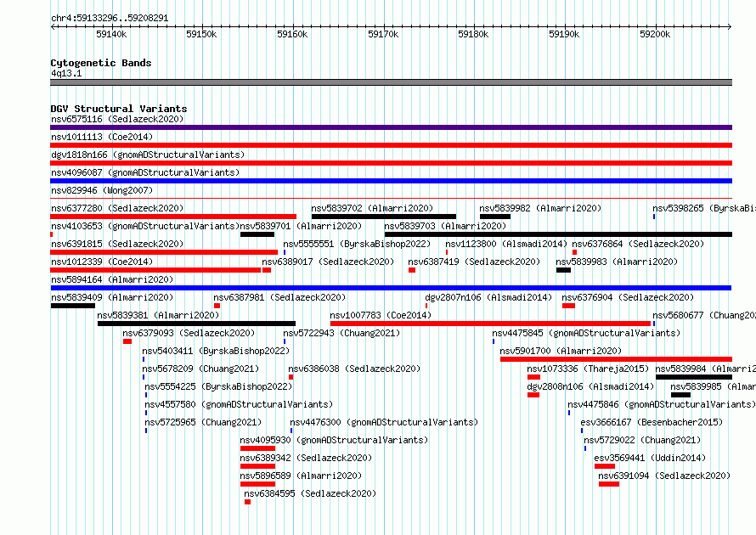This screenshot has width=756, height=535.
Task: Click nsv5398265 ByrskaBishop label
Action: tap(704, 208)
